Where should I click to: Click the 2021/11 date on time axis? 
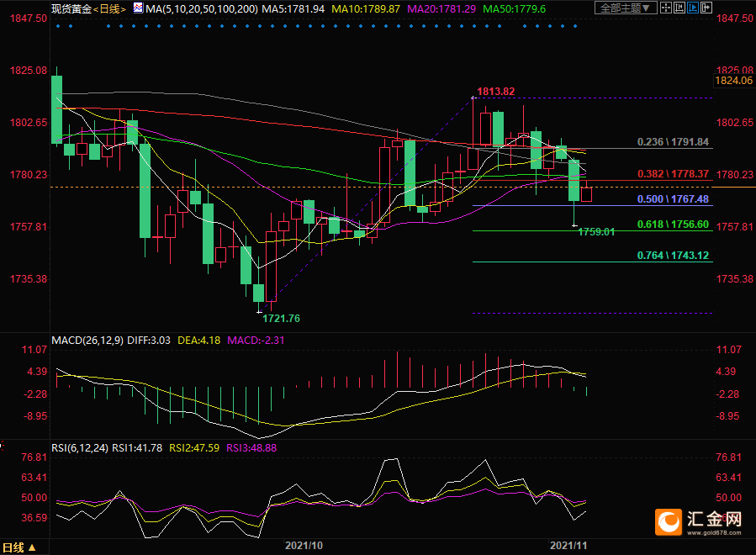coord(568,545)
